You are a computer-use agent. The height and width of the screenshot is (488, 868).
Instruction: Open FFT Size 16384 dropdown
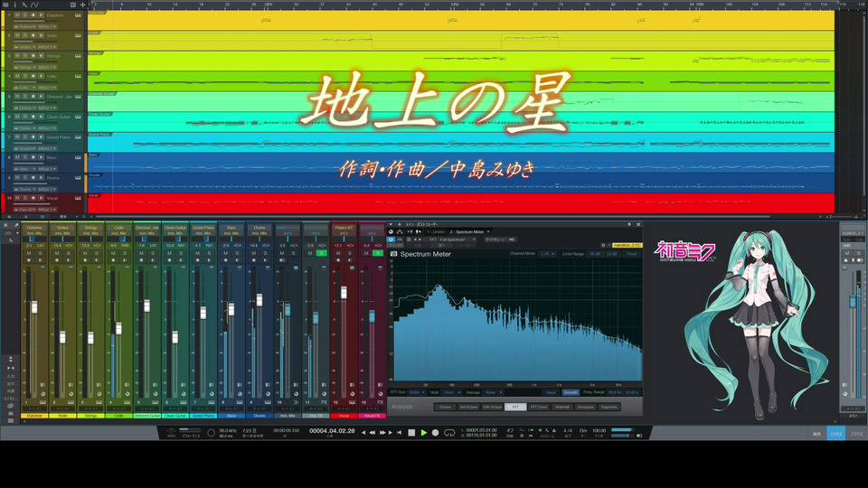coord(416,392)
